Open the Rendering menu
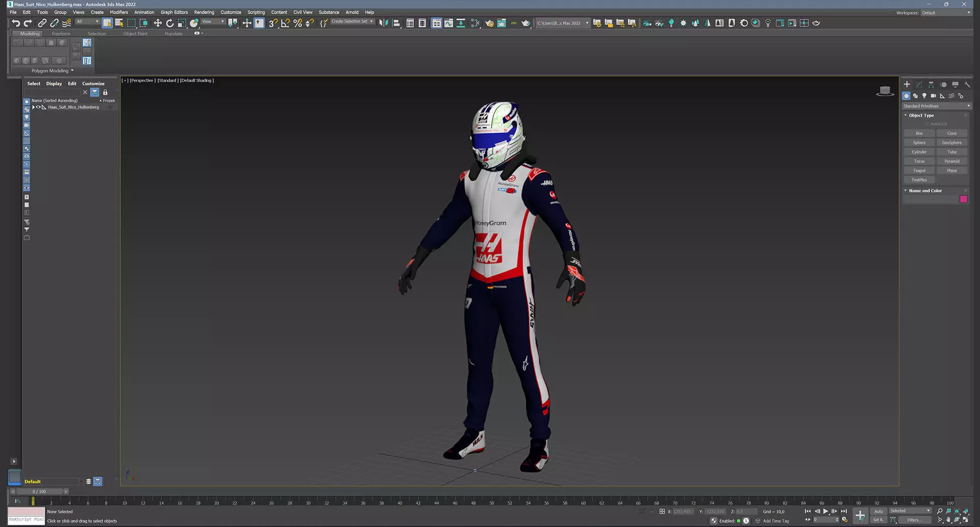Viewport: 980px width, 527px height. (x=204, y=12)
